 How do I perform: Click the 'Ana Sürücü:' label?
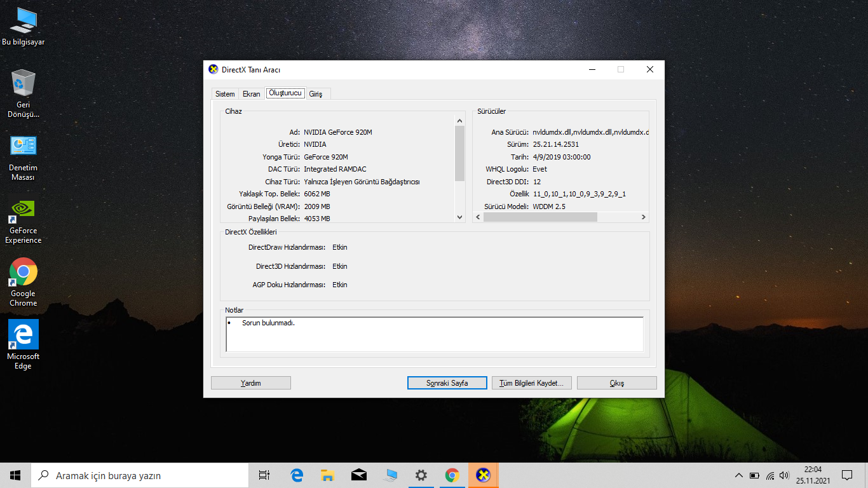[510, 132]
